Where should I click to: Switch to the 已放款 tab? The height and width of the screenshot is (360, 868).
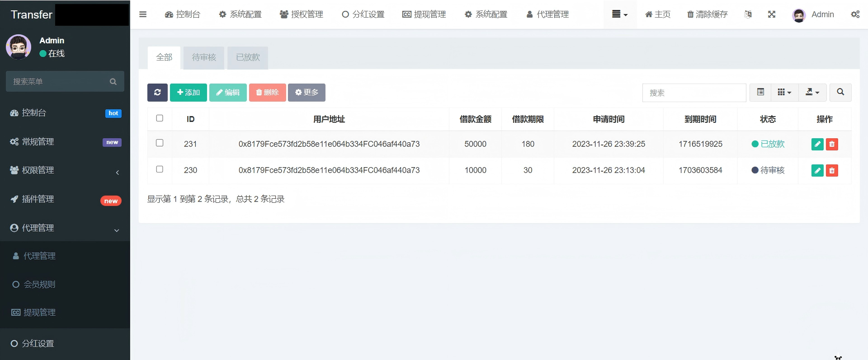pyautogui.click(x=248, y=57)
